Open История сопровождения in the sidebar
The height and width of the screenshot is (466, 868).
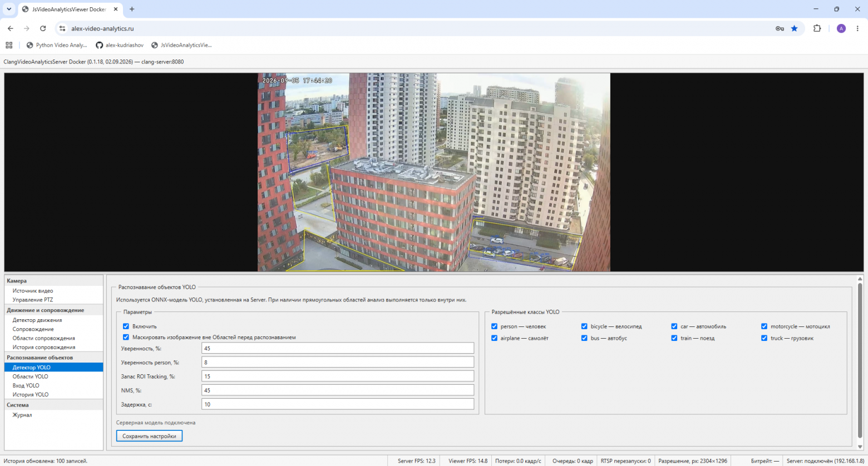click(x=53, y=347)
